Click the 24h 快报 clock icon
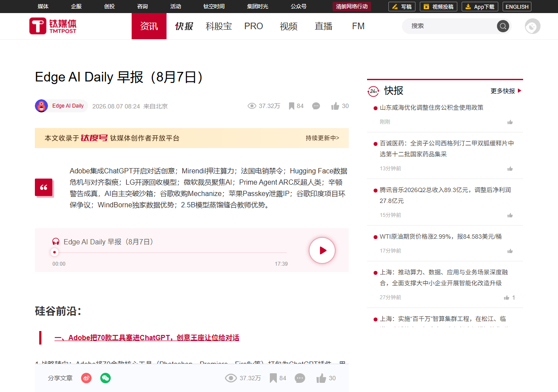This screenshot has width=558, height=392. [x=374, y=91]
